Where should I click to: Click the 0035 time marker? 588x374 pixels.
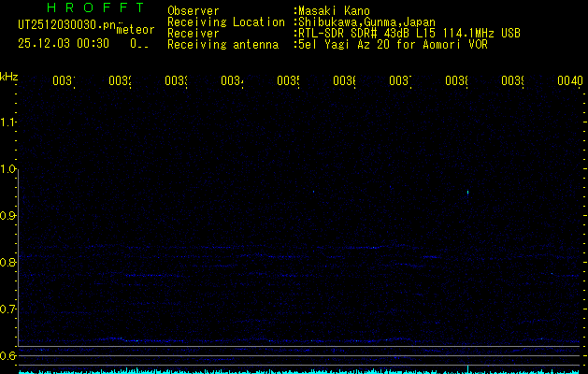point(288,80)
